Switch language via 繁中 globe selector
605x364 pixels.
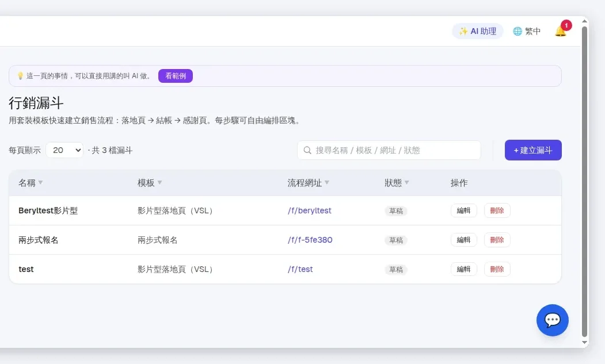527,31
